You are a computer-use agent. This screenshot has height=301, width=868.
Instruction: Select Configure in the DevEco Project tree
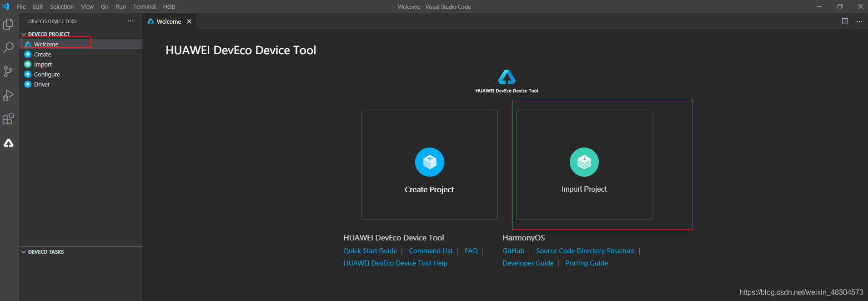coord(81,74)
